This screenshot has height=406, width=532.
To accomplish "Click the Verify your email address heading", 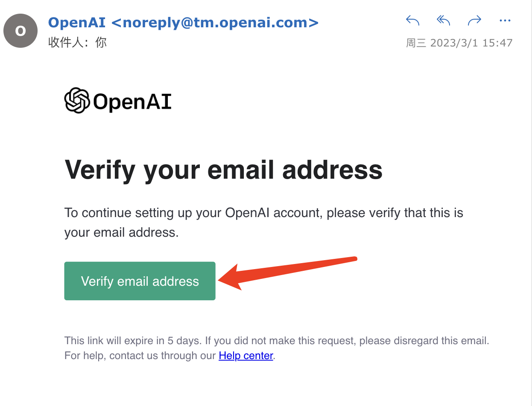I will point(223,169).
